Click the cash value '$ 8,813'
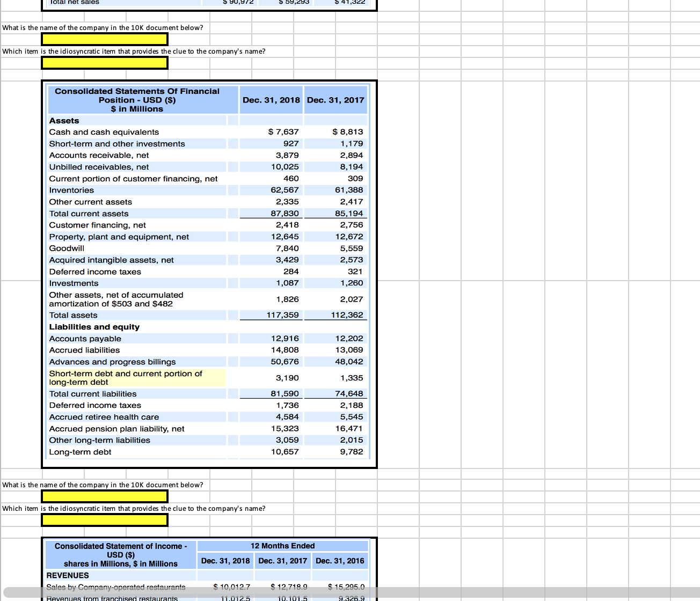Viewport: 700px width, 601px height. [x=348, y=132]
